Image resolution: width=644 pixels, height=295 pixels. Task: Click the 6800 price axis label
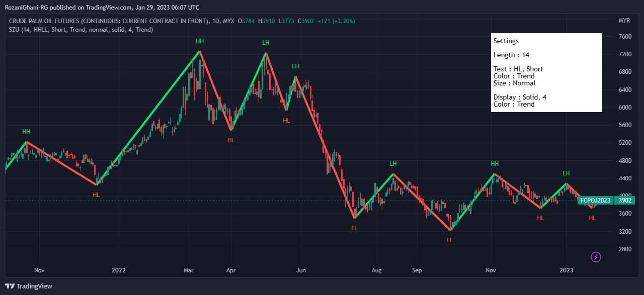click(x=625, y=72)
